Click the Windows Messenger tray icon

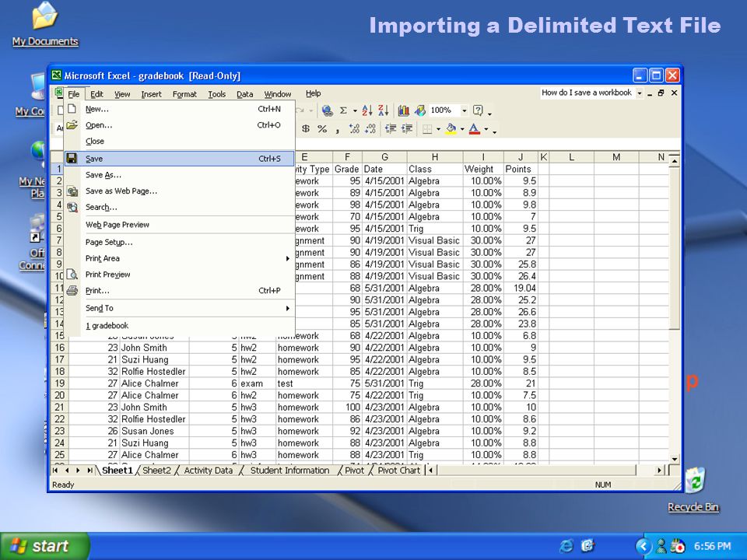point(661,546)
